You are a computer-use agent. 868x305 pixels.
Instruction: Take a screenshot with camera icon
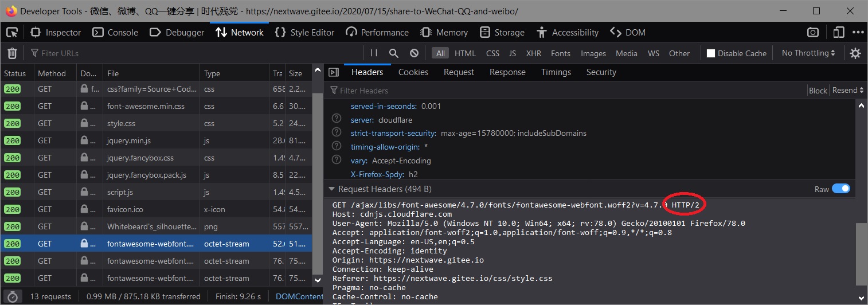[813, 32]
